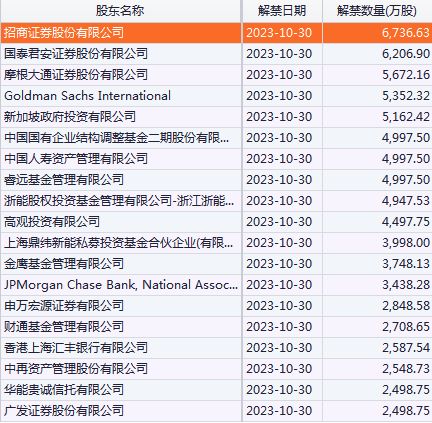Click quantity value 5,672.16
Viewport: 432px width, 423px height.
pyautogui.click(x=406, y=75)
